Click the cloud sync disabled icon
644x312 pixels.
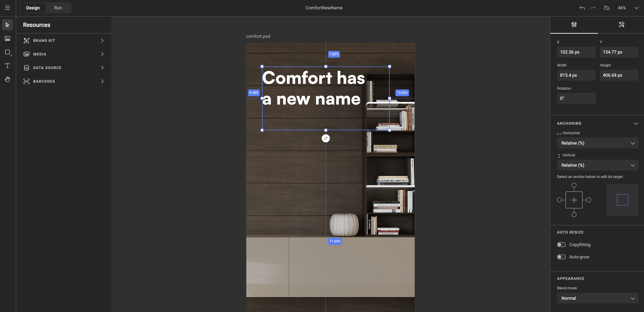606,8
